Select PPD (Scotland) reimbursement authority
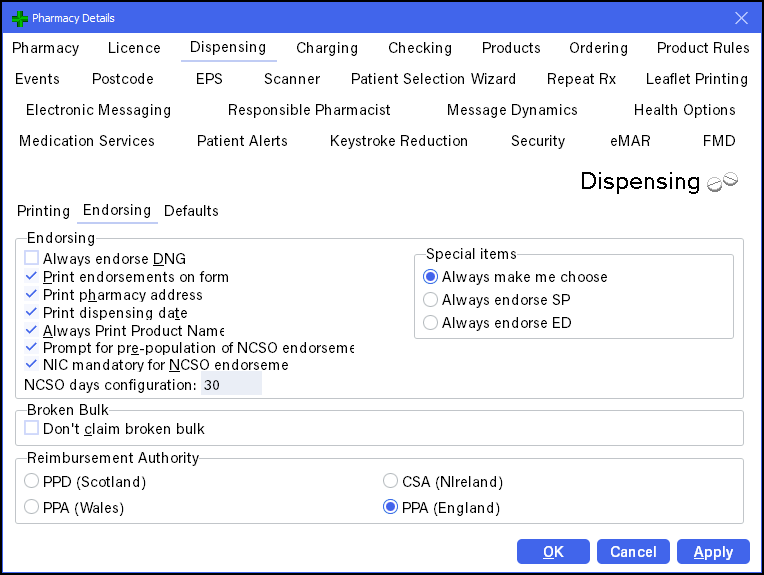This screenshot has height=575, width=764. click(x=32, y=482)
